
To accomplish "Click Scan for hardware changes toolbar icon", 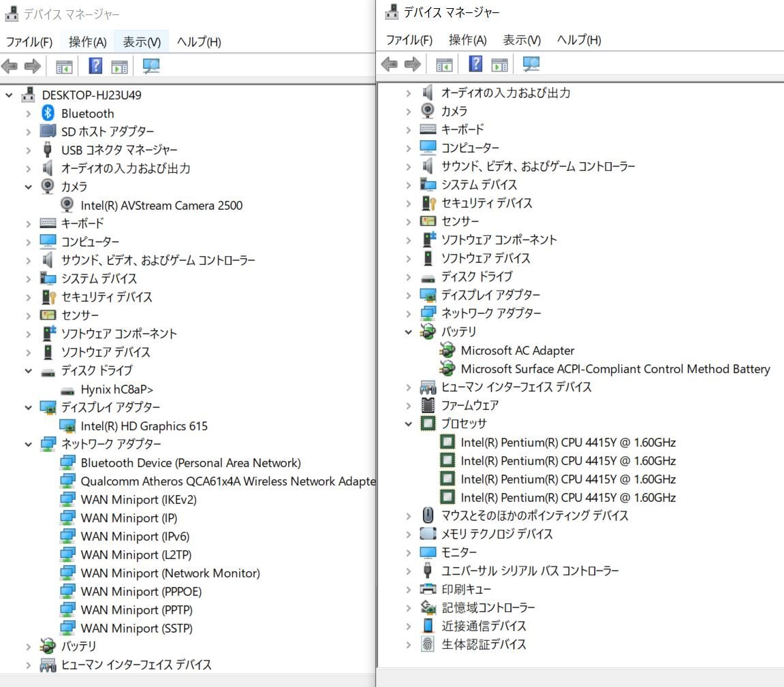I will pos(151,66).
